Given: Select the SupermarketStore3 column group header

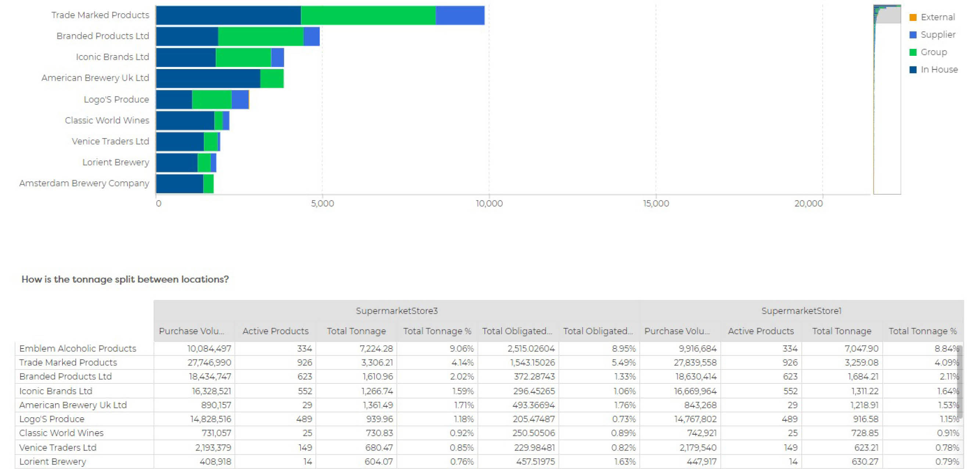Looking at the screenshot, I should (396, 311).
